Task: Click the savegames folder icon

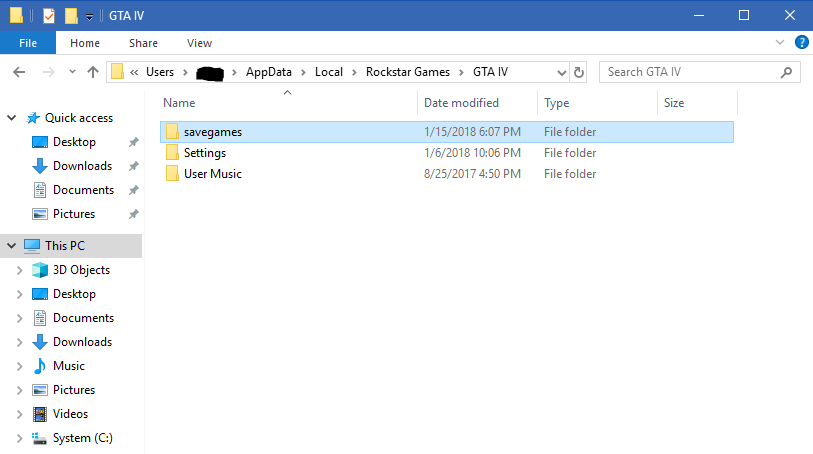Action: [173, 132]
